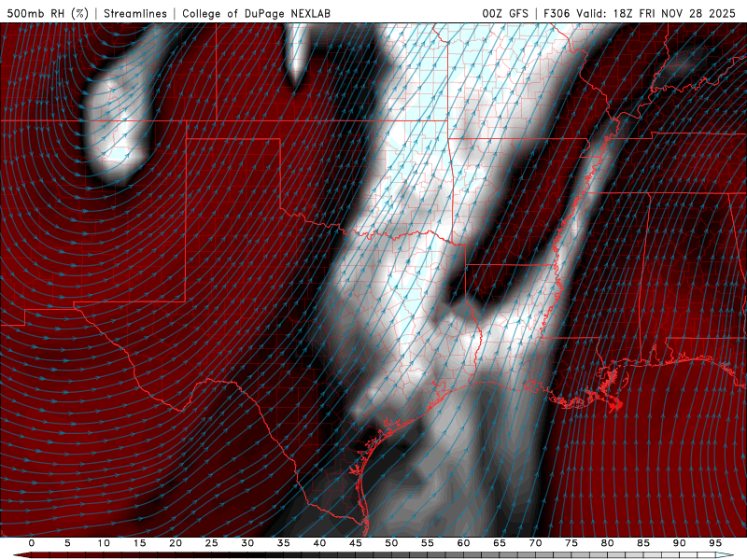This screenshot has height=560, width=747.
Task: Click the "60" value on the color scale
Action: tap(463, 543)
